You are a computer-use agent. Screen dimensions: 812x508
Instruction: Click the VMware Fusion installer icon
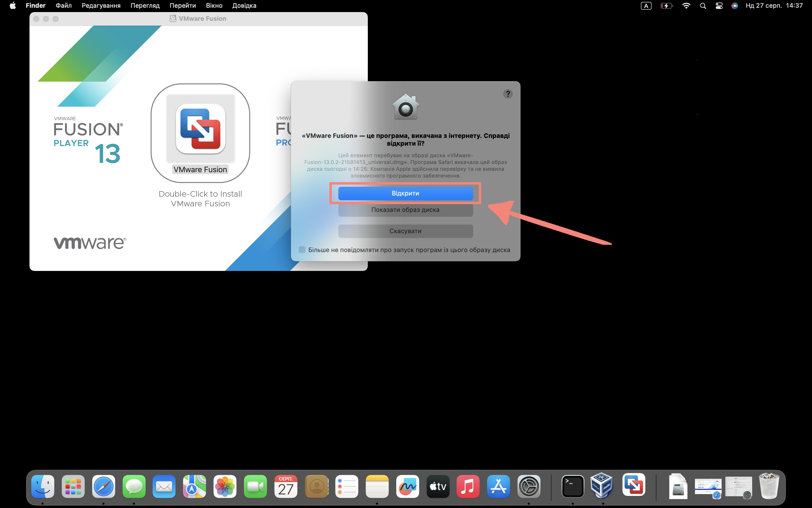click(x=200, y=129)
